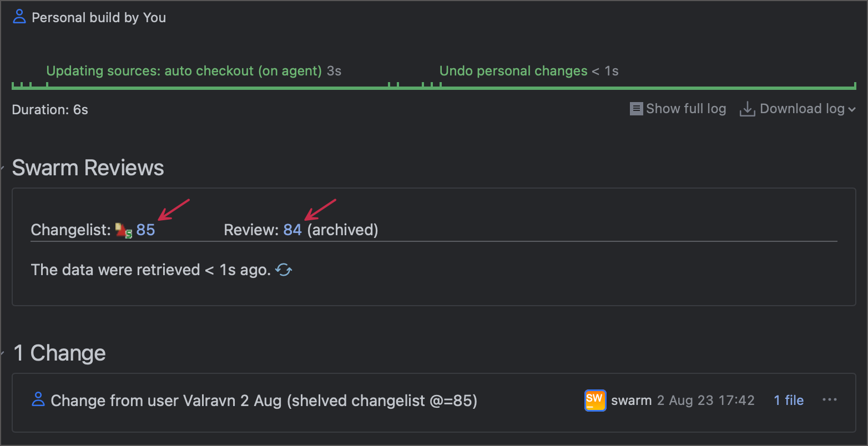Screen dimensions: 868x446
Task: Click Show full log
Action: (x=686, y=109)
